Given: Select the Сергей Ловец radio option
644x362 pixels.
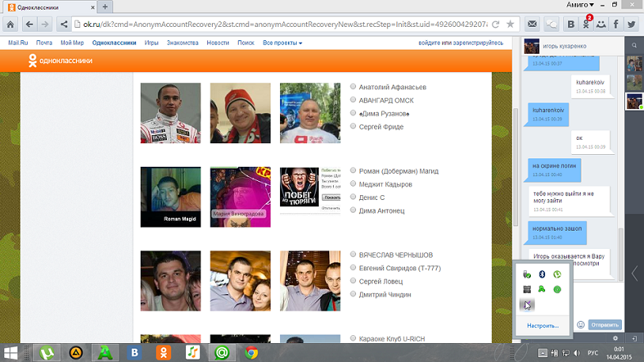Looking at the screenshot, I should 353,281.
